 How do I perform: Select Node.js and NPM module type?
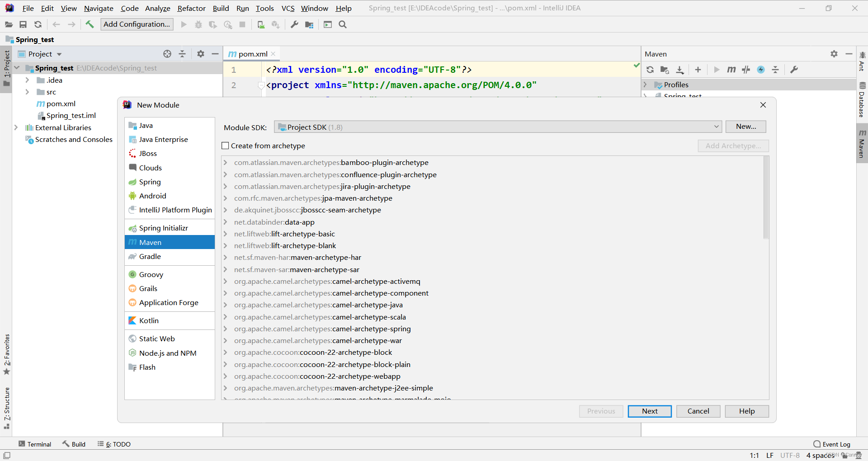pos(170,353)
